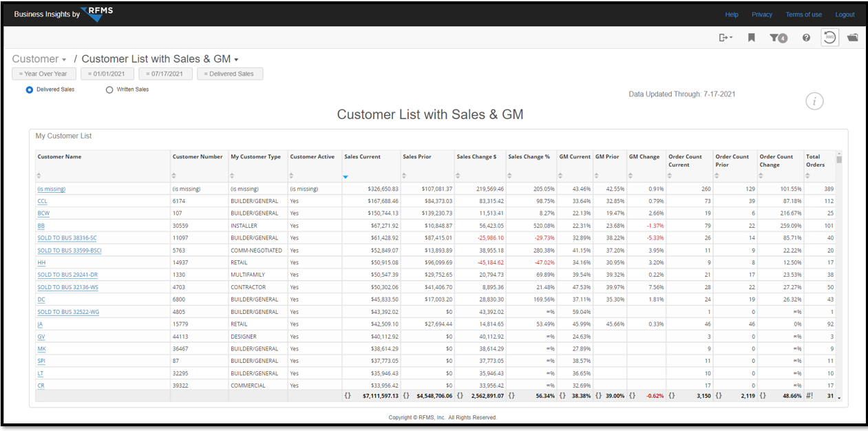The height and width of the screenshot is (431, 868).
Task: Sort by Customer Name column arrows
Action: coord(39,176)
